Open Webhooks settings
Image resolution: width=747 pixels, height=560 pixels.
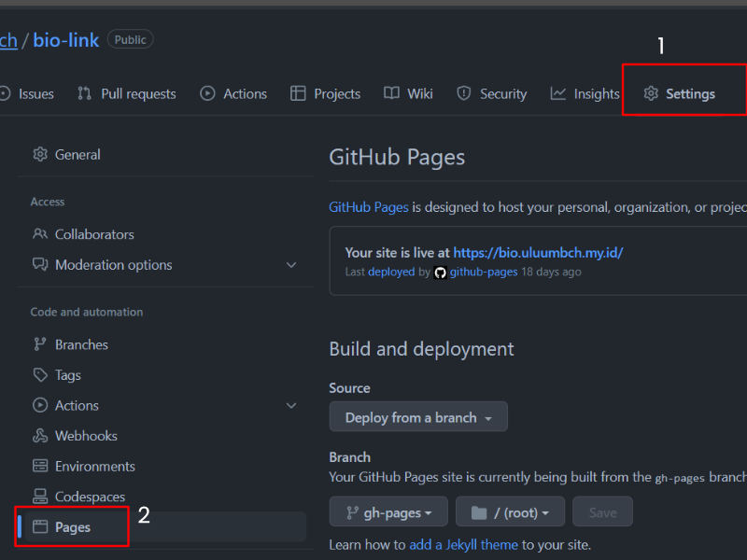(165, 436)
